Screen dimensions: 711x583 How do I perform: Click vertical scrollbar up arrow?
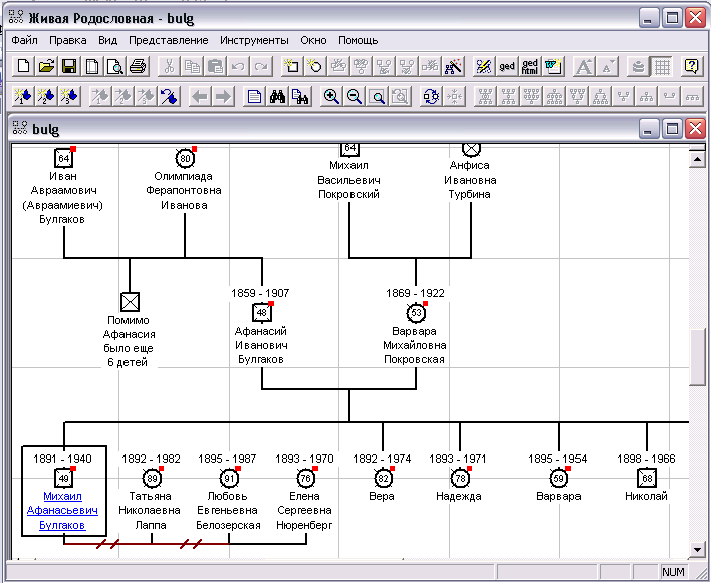click(x=697, y=159)
